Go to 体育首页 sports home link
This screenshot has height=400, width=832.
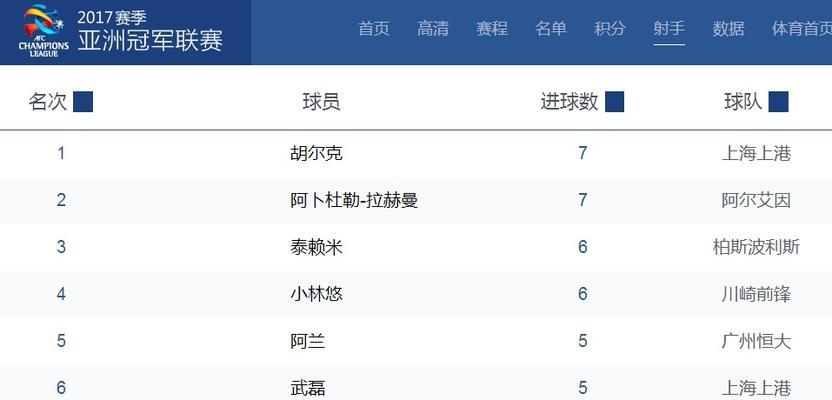pyautogui.click(x=801, y=28)
